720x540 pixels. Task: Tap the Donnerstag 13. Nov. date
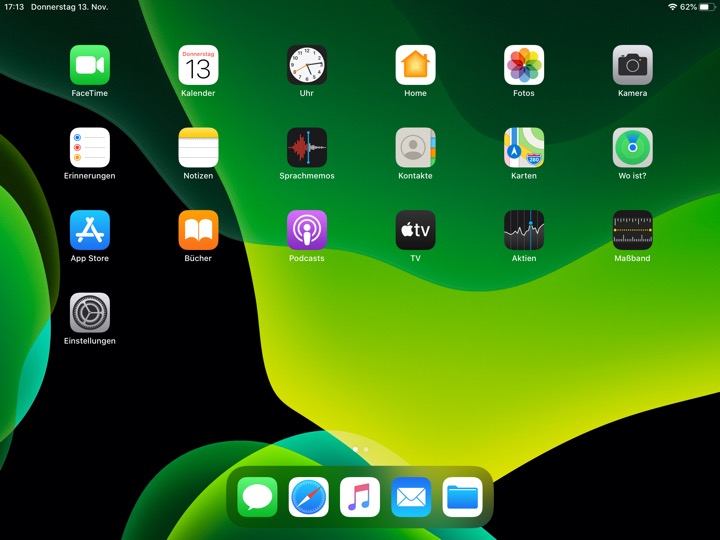tap(69, 7)
